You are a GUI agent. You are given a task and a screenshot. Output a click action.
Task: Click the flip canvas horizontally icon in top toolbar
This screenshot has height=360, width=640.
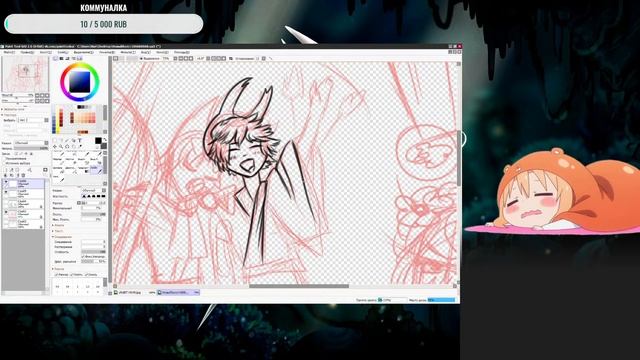231,58
